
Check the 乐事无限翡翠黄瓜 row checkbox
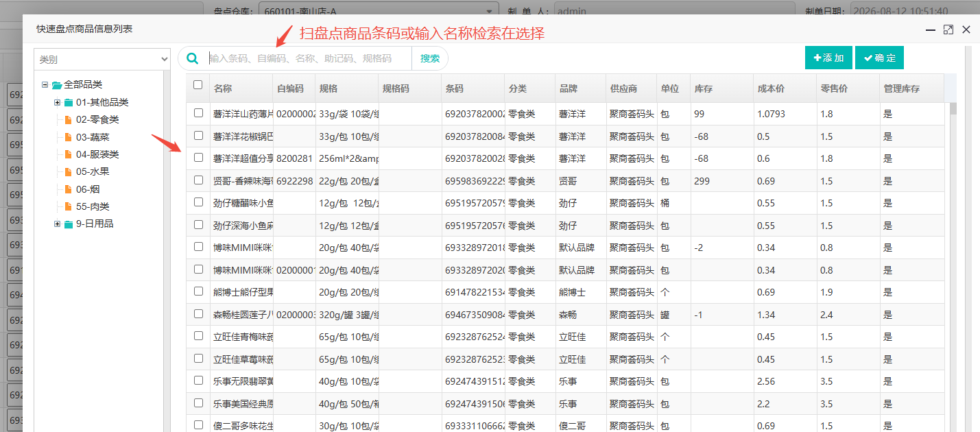coord(198,380)
